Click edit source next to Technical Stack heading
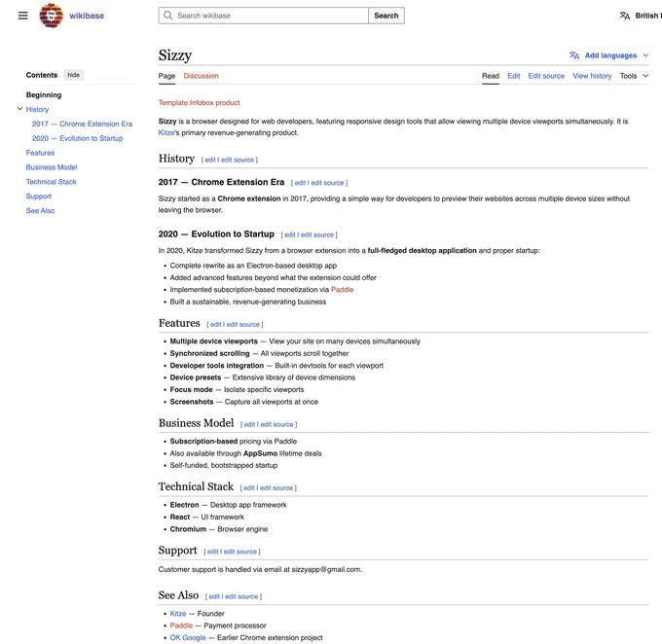The width and height of the screenshot is (662, 644). (x=276, y=487)
